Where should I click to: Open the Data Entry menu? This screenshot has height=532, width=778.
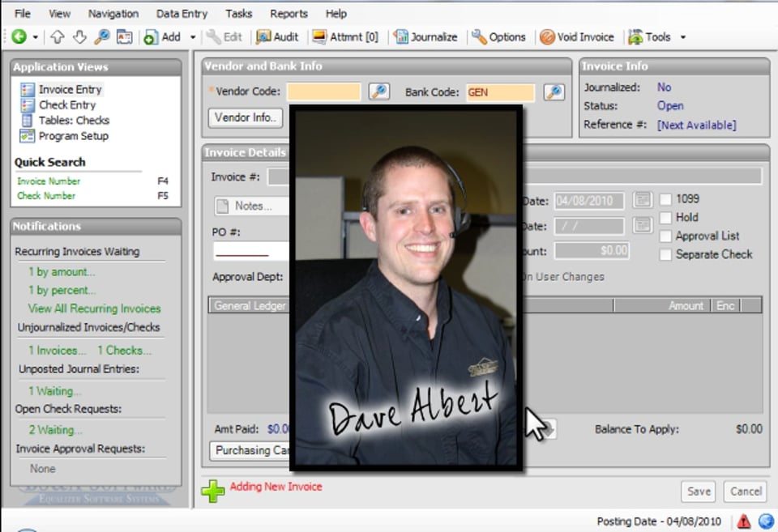pos(182,14)
